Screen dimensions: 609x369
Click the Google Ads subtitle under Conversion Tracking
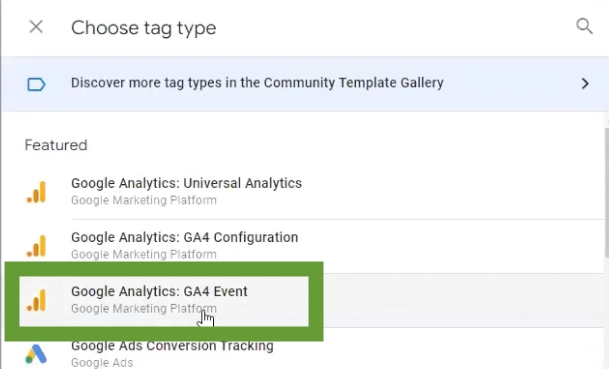[102, 362]
